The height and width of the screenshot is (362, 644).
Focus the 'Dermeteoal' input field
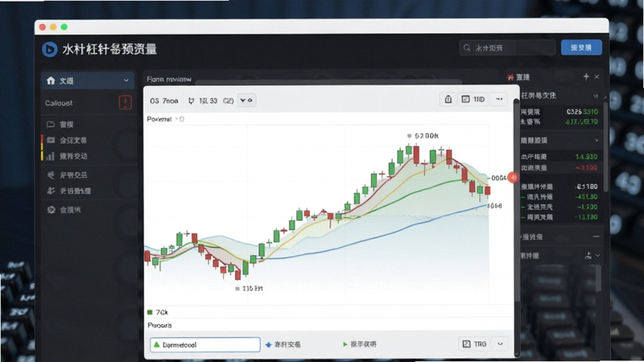click(x=205, y=345)
